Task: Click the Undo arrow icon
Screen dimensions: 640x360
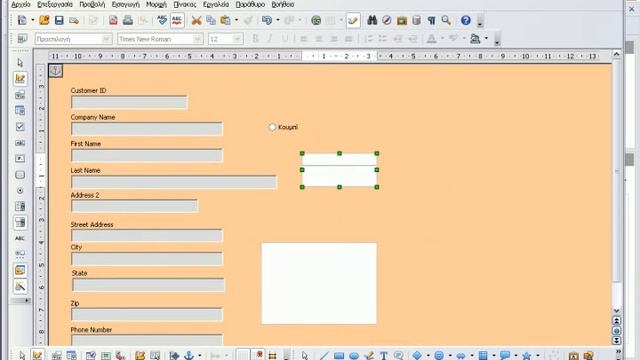Action: [267, 20]
